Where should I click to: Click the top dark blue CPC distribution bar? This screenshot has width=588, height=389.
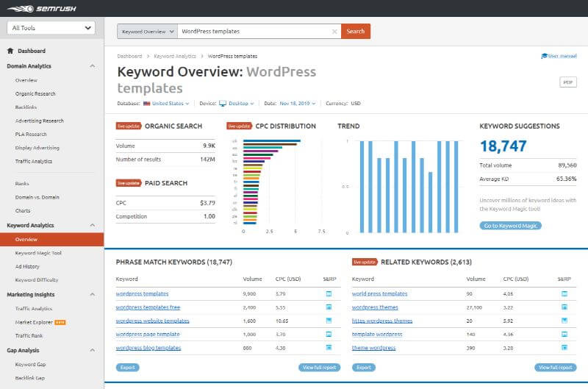coord(272,141)
